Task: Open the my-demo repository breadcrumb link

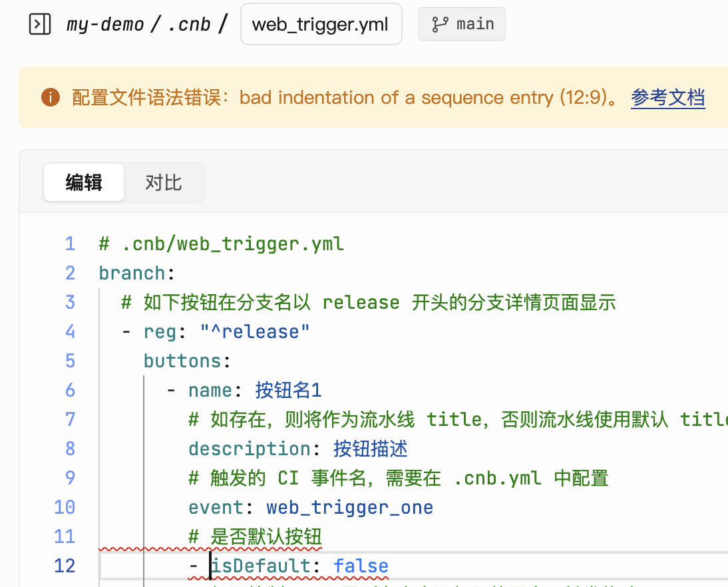Action: [x=104, y=23]
